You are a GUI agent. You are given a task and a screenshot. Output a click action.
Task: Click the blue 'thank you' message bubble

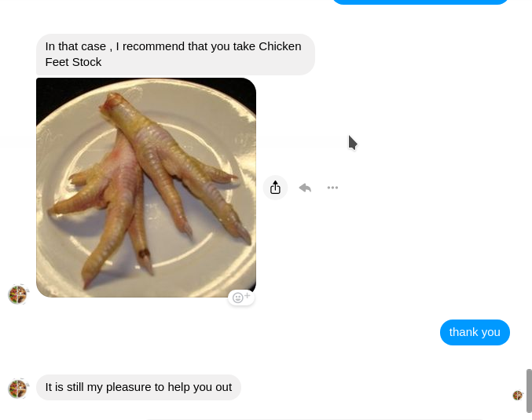coord(475,332)
